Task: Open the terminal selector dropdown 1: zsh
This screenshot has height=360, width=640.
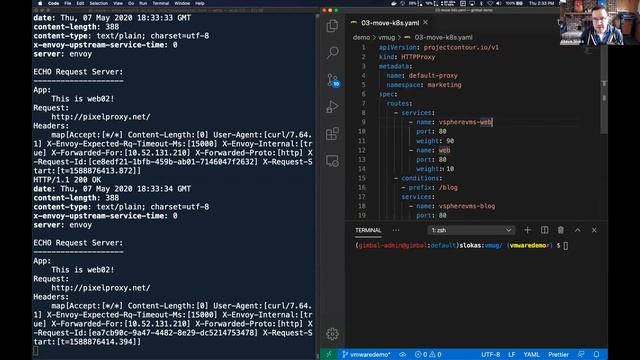Action: (x=471, y=230)
